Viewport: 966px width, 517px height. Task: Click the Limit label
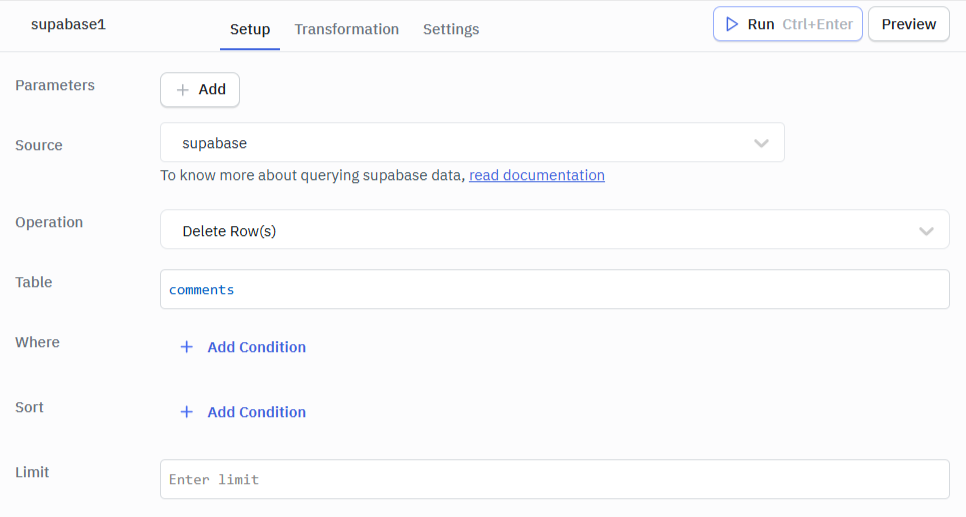tap(32, 472)
